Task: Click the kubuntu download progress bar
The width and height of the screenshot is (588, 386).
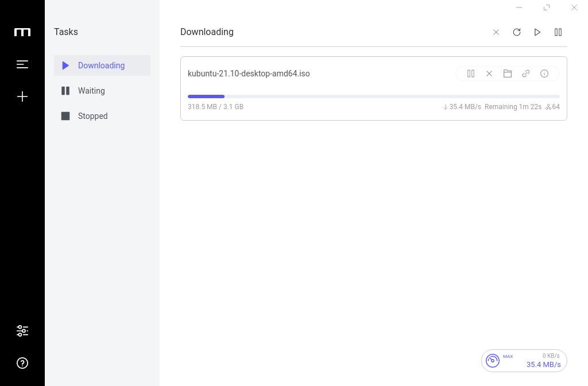Action: (373, 96)
